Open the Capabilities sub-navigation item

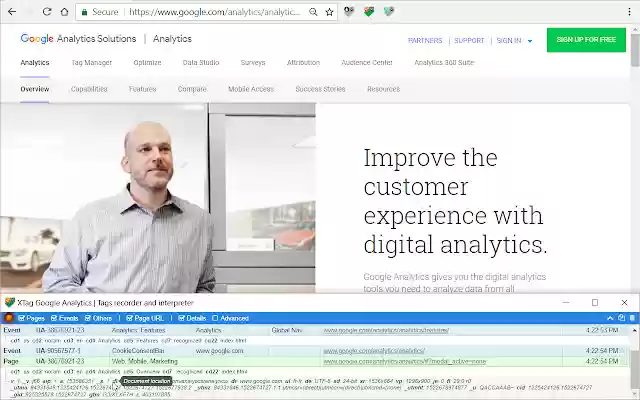(x=89, y=89)
